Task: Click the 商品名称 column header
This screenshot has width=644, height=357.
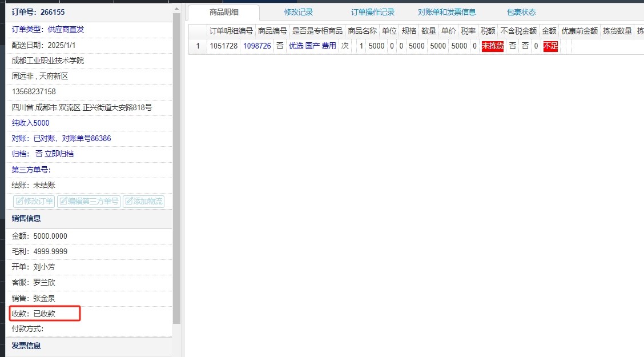Action: (362, 31)
